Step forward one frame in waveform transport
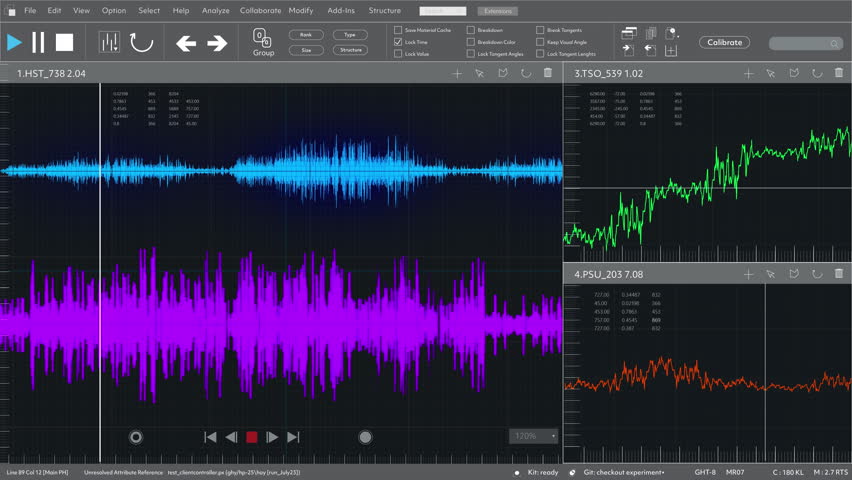 click(272, 437)
